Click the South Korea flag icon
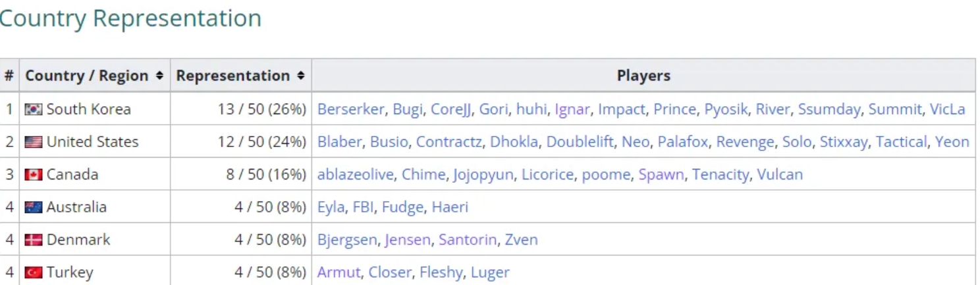The height and width of the screenshot is (285, 980). [33, 110]
